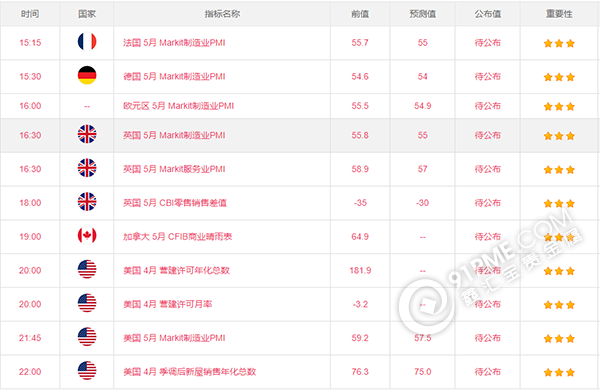
Task: Open the 法国 5月 Markit制造业PMI indicator
Action: tap(174, 43)
